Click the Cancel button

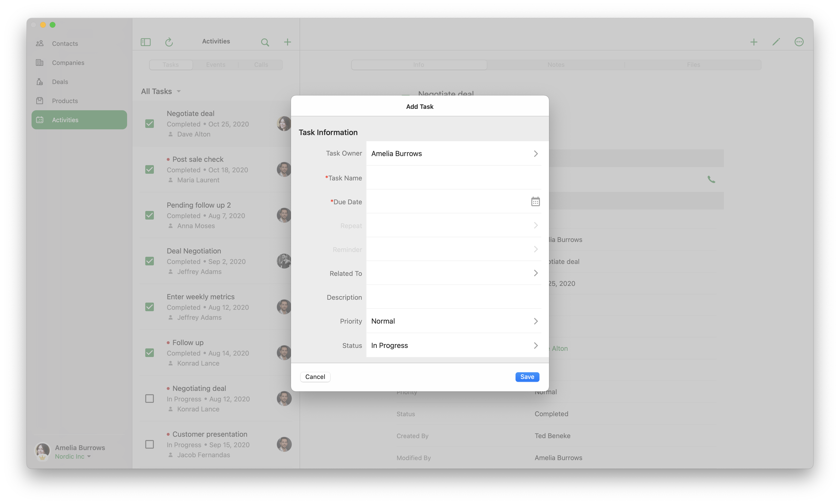[x=315, y=377]
